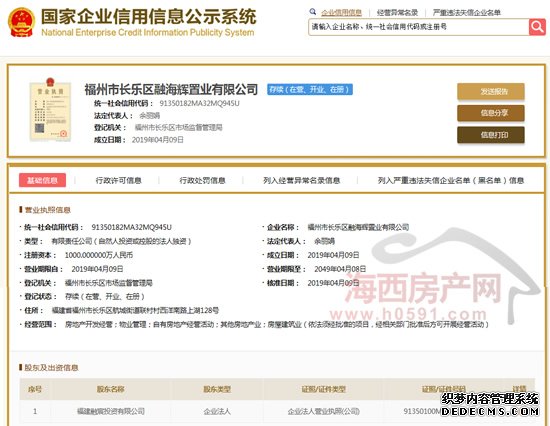550x426 pixels.
Task: Click the 信息打印 button
Action: point(491,135)
